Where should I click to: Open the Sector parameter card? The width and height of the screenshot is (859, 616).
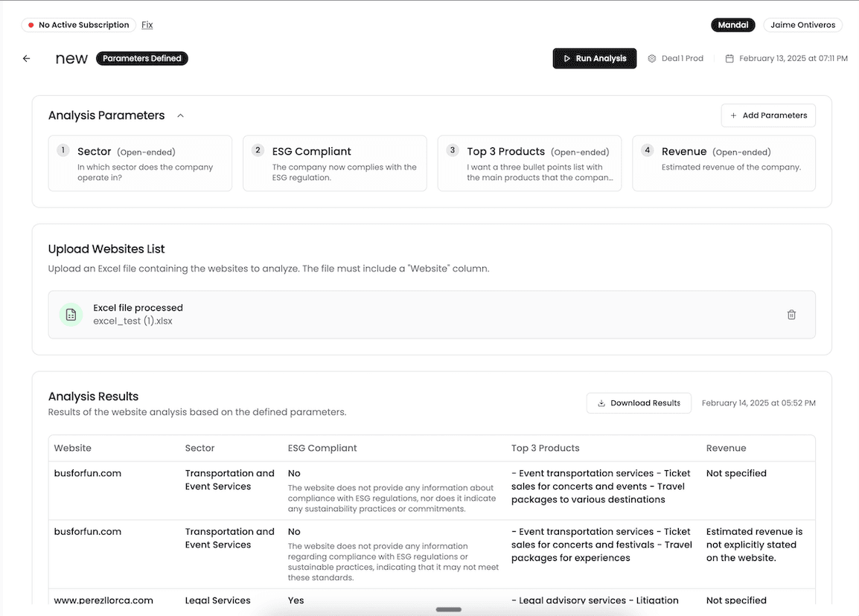(140, 163)
